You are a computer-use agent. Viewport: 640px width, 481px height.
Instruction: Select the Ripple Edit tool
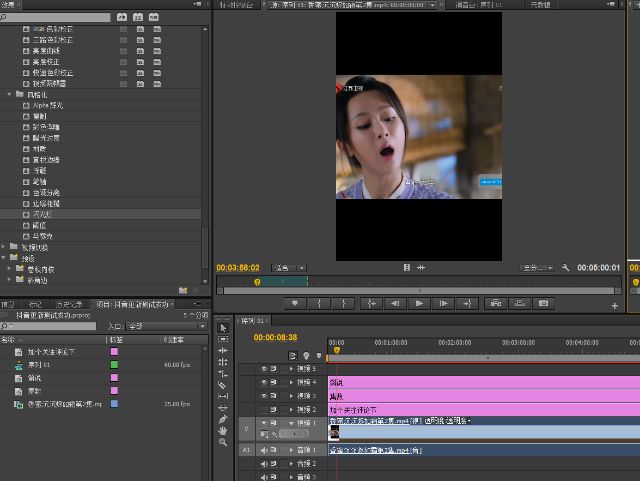click(x=223, y=350)
